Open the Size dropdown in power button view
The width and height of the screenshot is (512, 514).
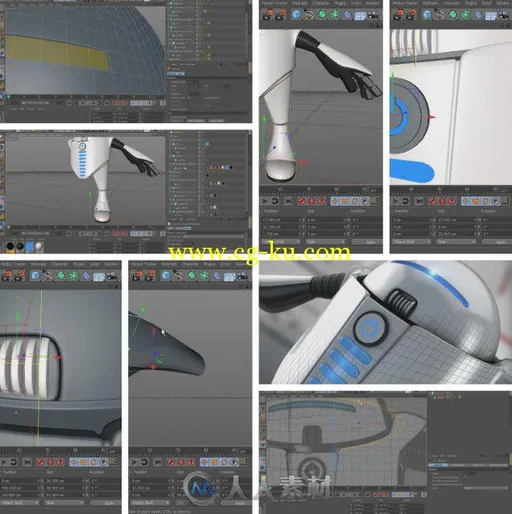pyautogui.click(x=456, y=241)
